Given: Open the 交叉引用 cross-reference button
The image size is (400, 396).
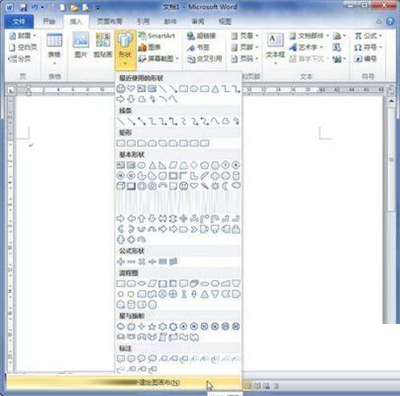Looking at the screenshot, I should pyautogui.click(x=204, y=59).
